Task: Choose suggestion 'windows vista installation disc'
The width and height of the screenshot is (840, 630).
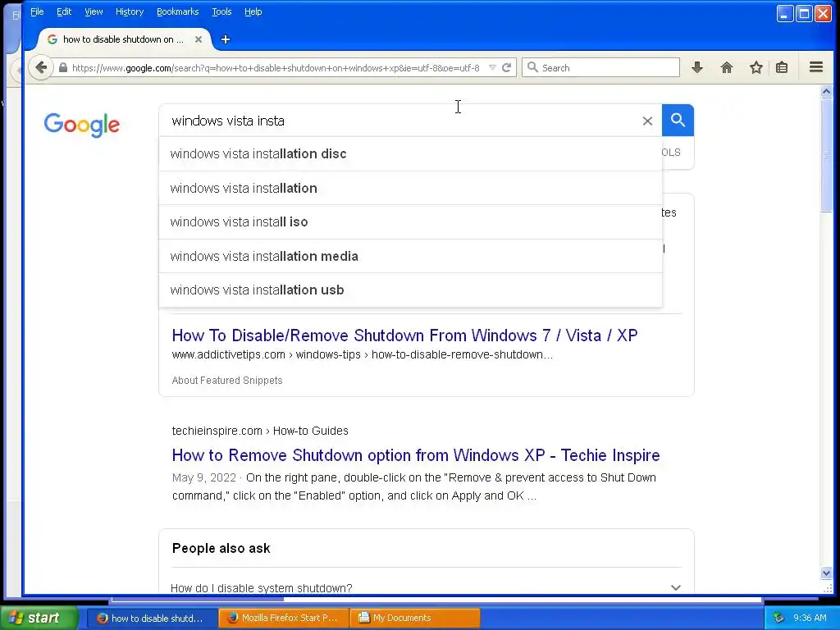Action: 410,153
